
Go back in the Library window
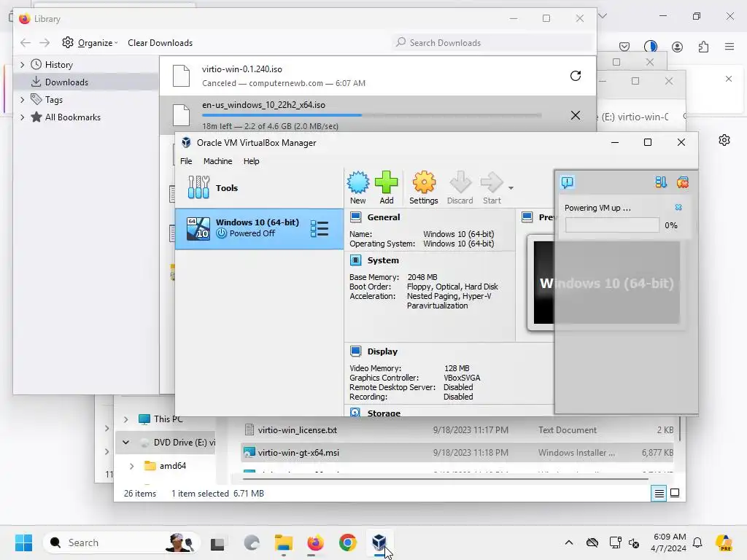point(26,43)
